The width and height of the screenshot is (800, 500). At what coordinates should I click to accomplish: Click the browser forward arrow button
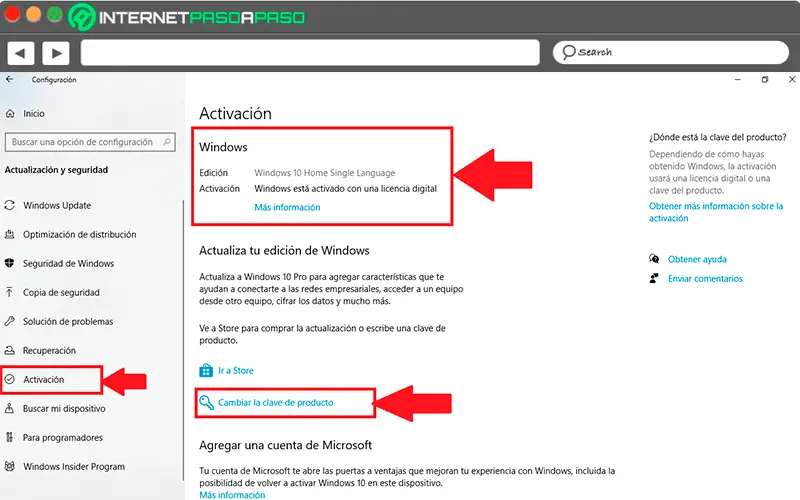point(56,53)
